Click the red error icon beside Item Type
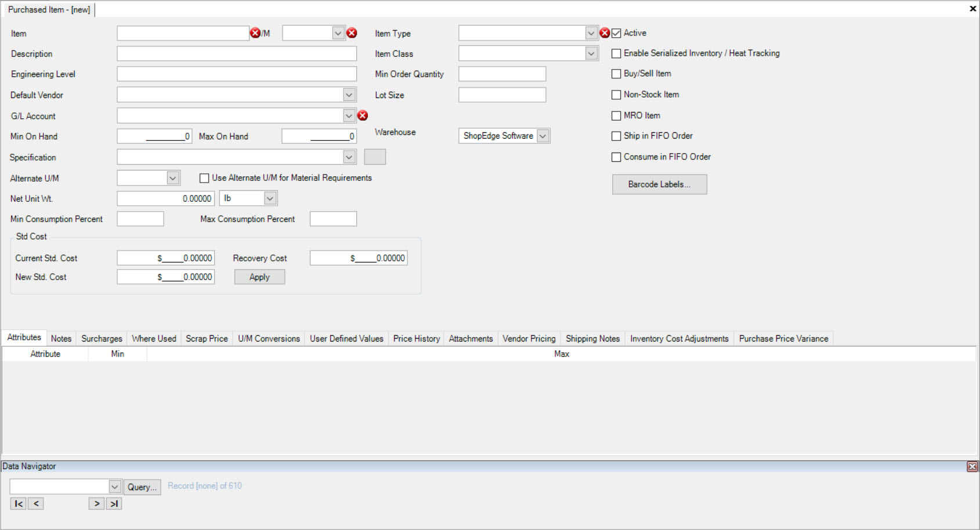The width and height of the screenshot is (980, 530). 605,33
